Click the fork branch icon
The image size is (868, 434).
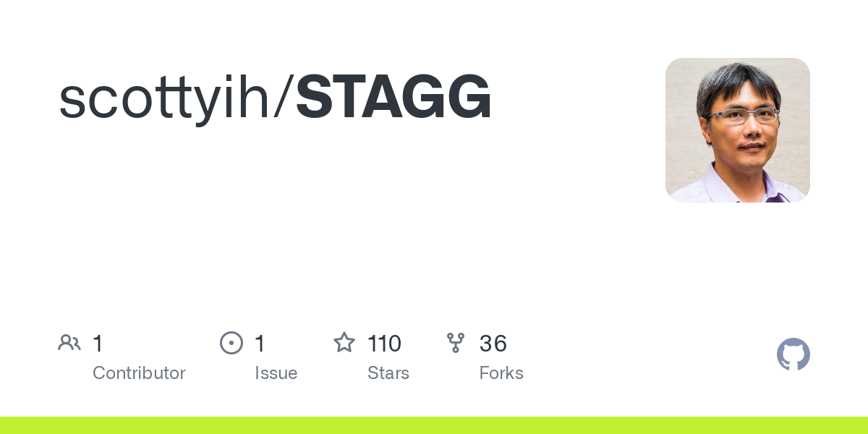click(456, 343)
